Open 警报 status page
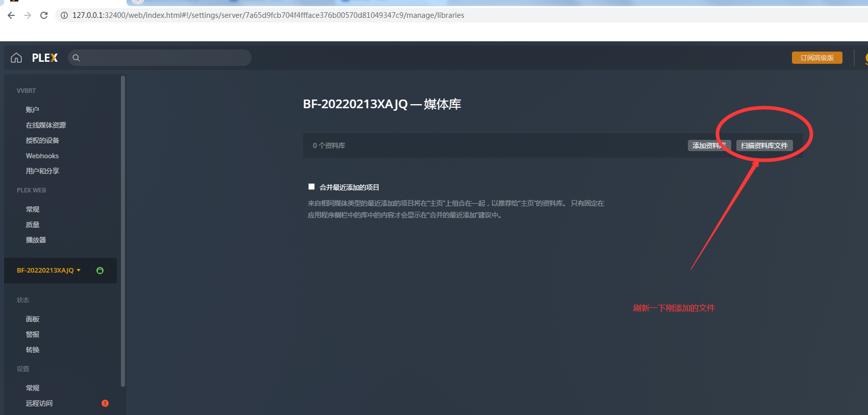868x415 pixels. 33,334
